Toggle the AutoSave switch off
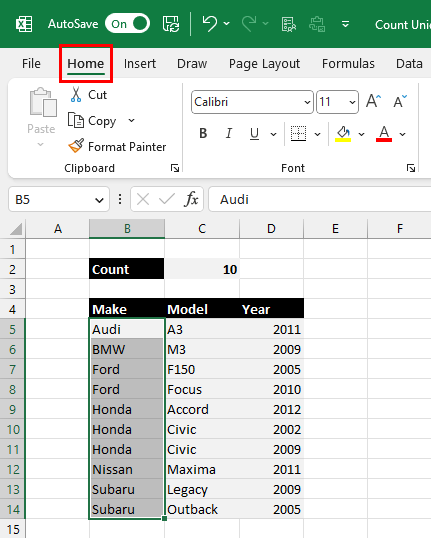Screen dimensions: 431x538 click(127, 24)
